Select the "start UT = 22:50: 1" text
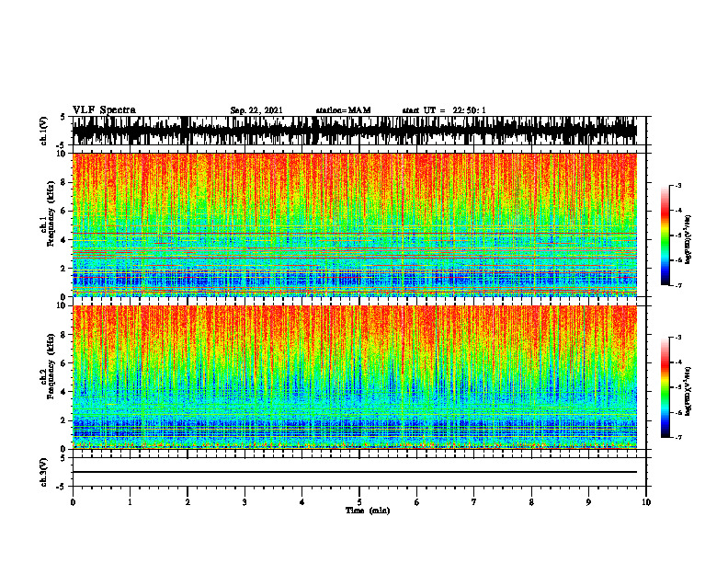Viewport: 728px width, 563px height. [444, 110]
